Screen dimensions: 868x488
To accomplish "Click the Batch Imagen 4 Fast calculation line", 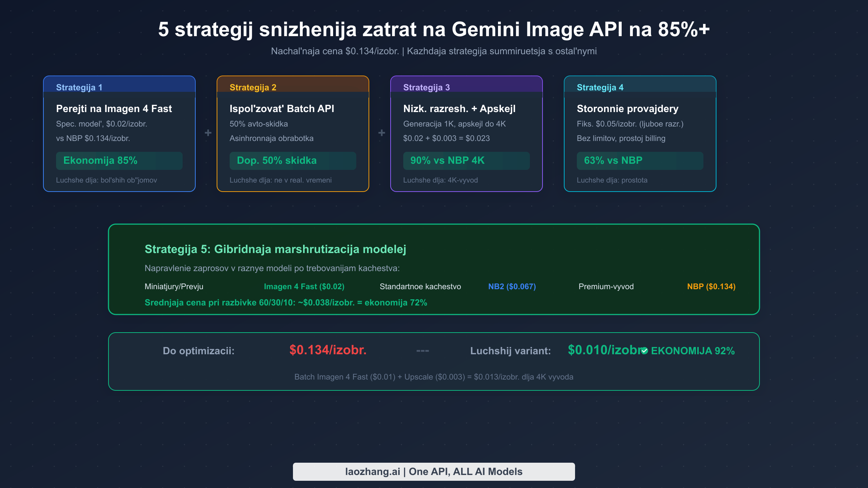I will point(434,377).
